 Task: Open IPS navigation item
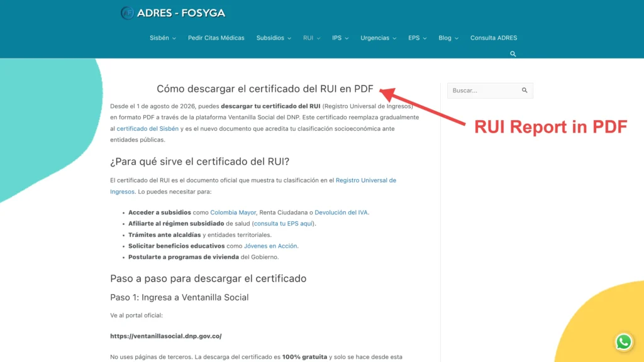point(337,38)
